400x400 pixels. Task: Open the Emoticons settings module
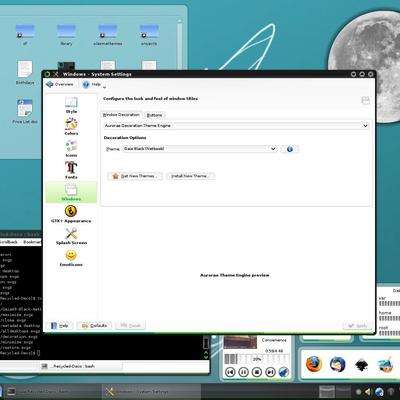[x=71, y=258]
